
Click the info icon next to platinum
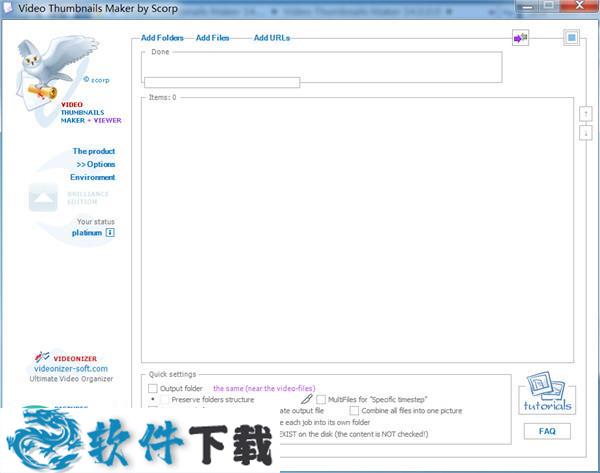click(x=110, y=232)
